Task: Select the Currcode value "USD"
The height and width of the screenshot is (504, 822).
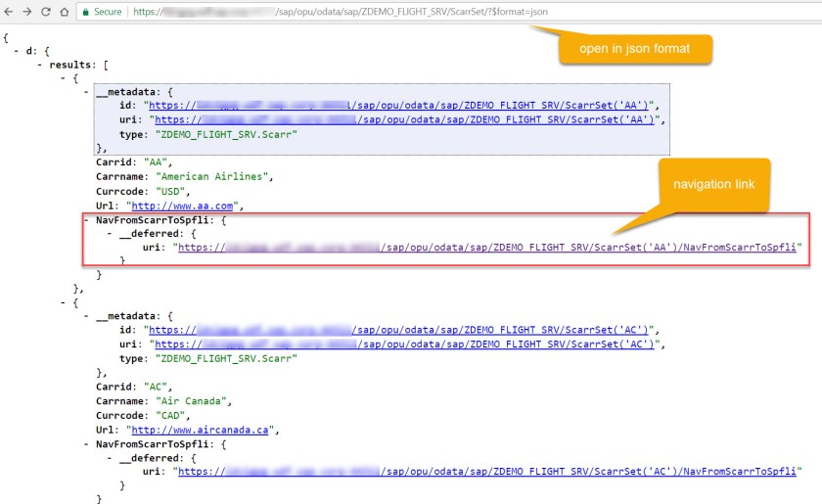Action: (170, 192)
